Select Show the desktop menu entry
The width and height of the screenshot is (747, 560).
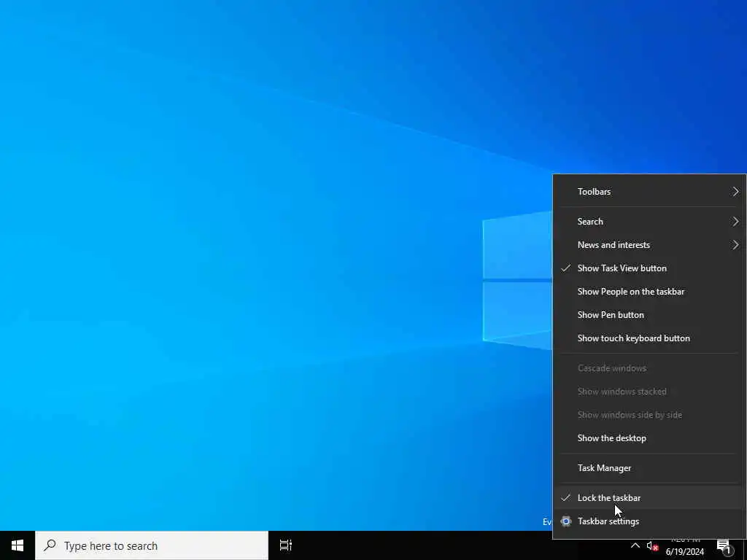point(649,438)
